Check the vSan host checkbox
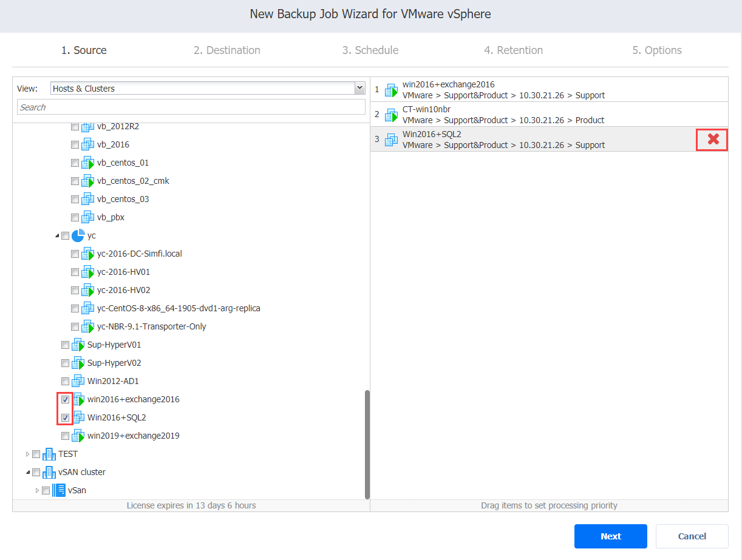 point(46,490)
